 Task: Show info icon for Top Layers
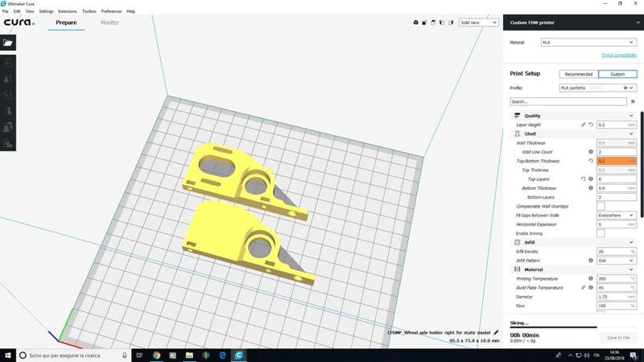coord(591,179)
